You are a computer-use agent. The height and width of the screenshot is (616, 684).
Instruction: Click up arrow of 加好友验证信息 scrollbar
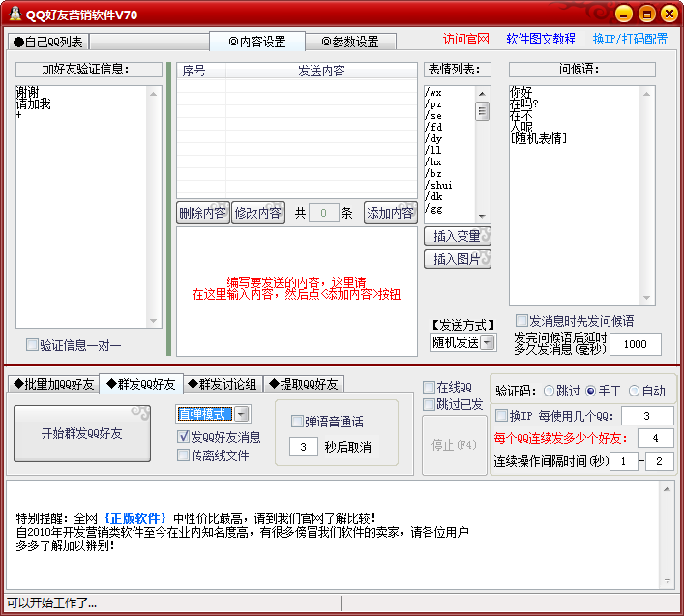coord(153,93)
